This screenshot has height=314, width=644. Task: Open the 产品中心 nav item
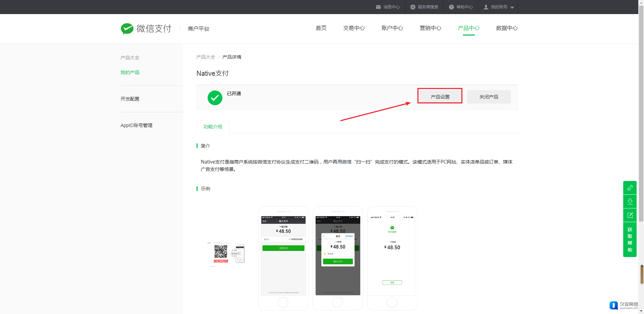click(469, 28)
